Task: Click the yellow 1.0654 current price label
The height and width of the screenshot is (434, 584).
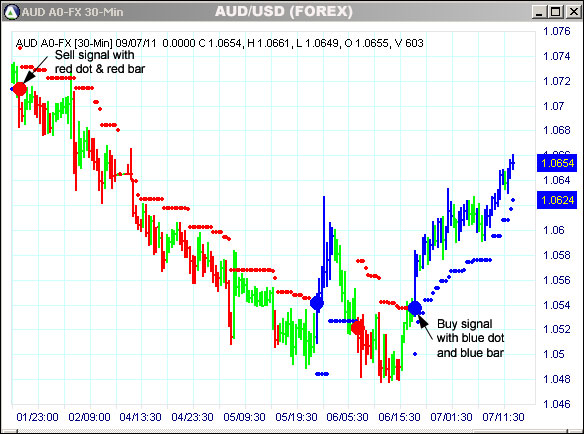Action: pyautogui.click(x=557, y=163)
